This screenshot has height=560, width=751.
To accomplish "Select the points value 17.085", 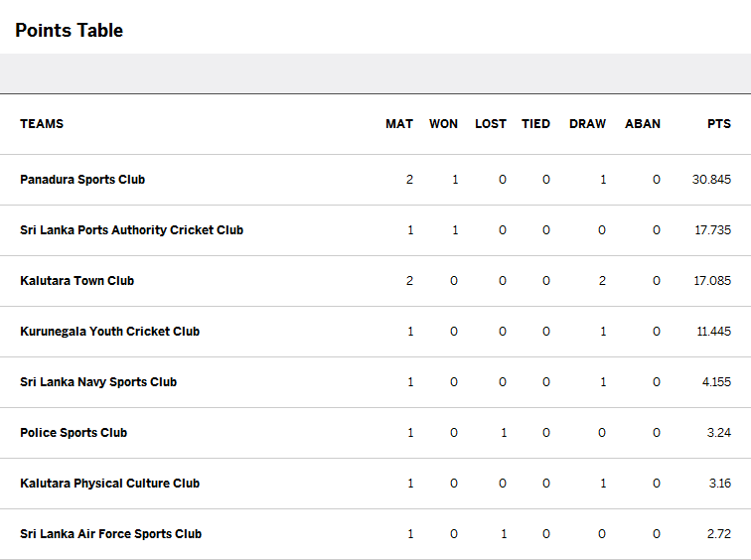I will click(x=712, y=281).
